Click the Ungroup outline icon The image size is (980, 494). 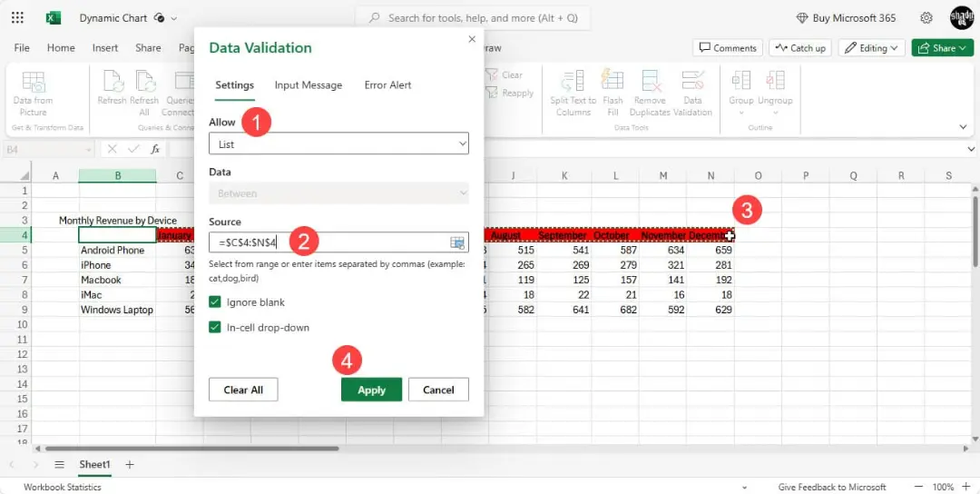pyautogui.click(x=776, y=81)
